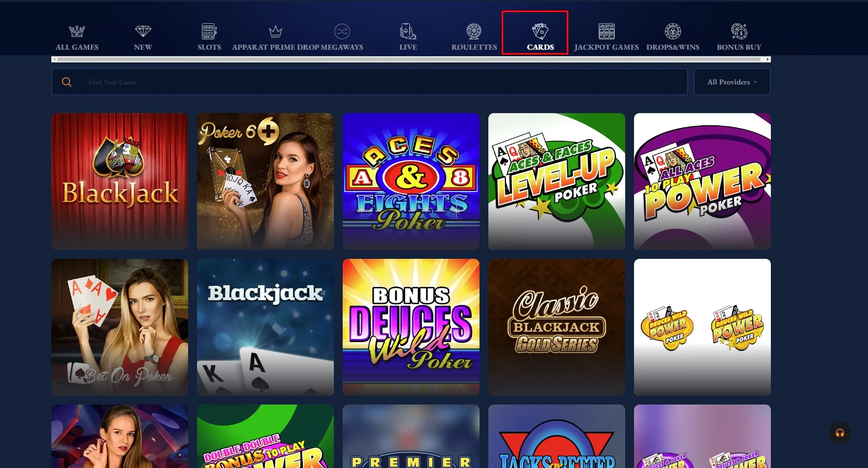Open the bottom-row woman with chips tile

pos(120,436)
